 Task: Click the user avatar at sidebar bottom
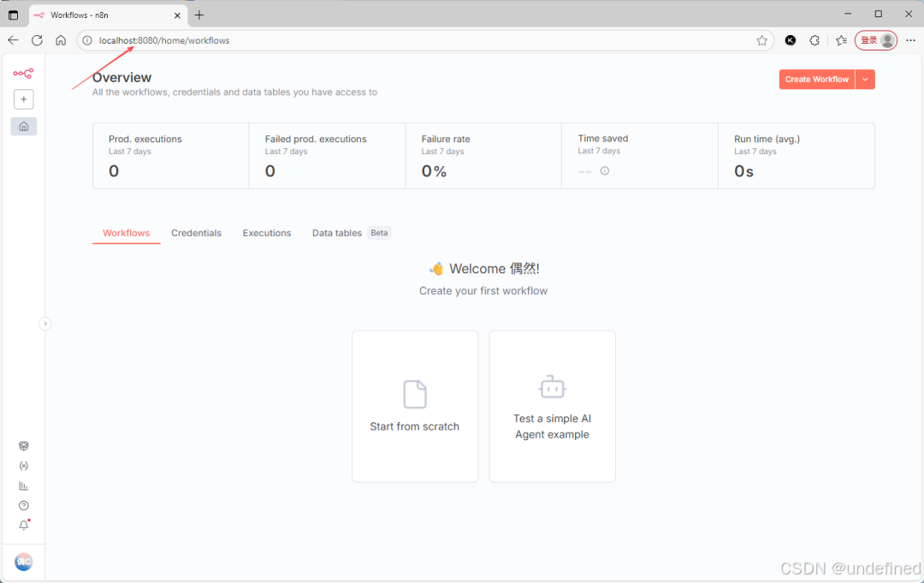coord(24,562)
